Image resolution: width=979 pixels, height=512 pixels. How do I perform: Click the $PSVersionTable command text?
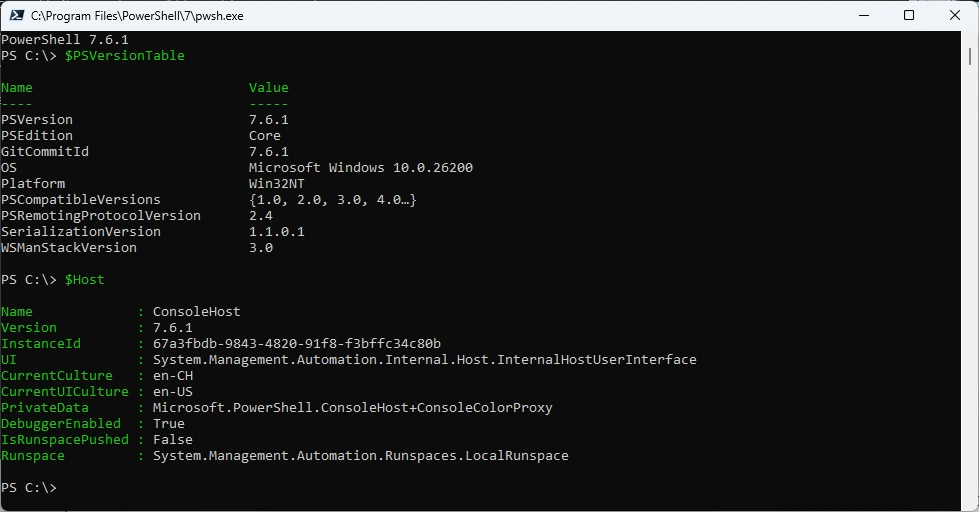coord(124,56)
